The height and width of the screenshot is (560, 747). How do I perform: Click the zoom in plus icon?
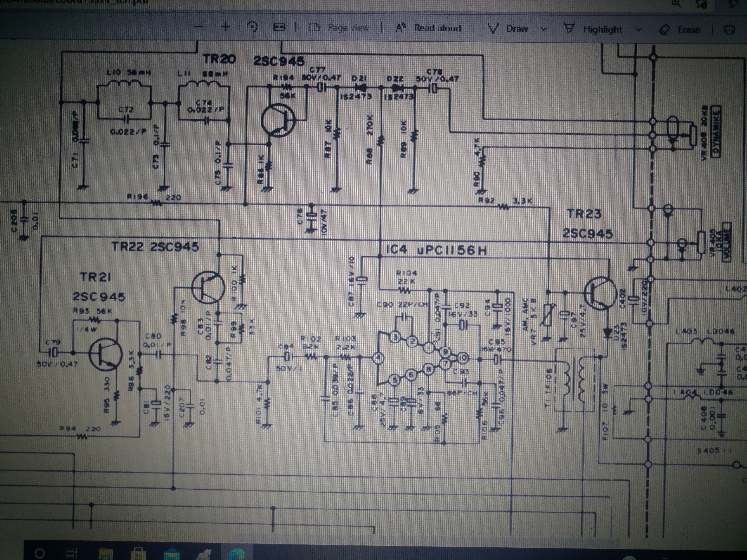[x=225, y=27]
